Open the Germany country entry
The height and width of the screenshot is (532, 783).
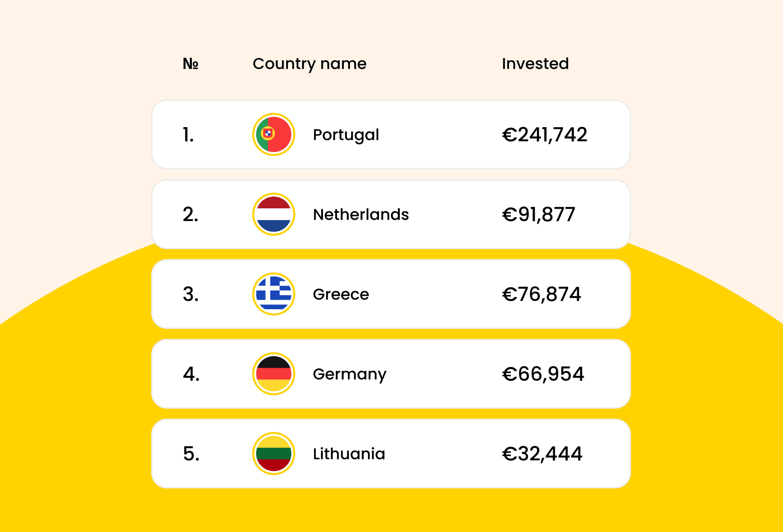tap(350, 374)
